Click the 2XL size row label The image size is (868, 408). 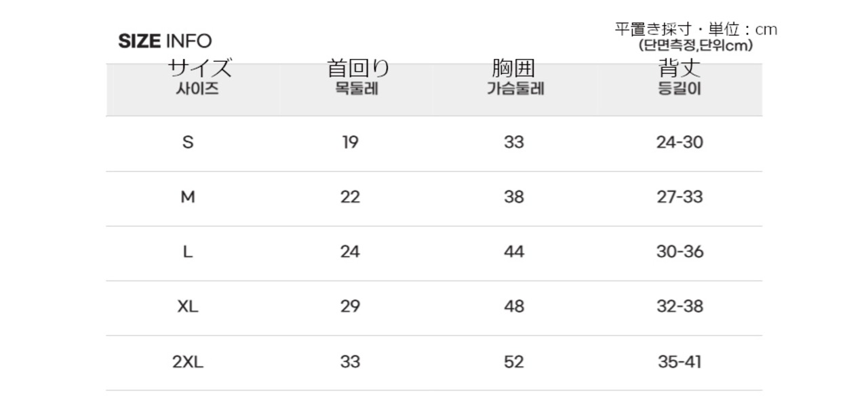point(188,362)
